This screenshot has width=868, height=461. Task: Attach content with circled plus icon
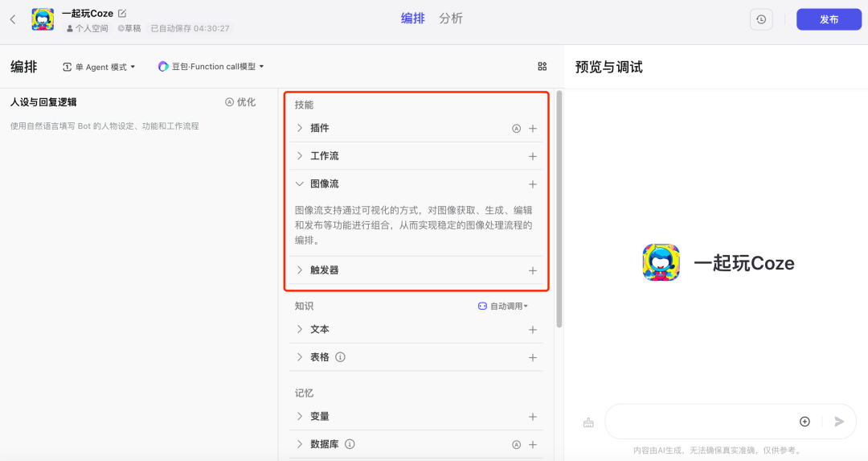pyautogui.click(x=805, y=422)
